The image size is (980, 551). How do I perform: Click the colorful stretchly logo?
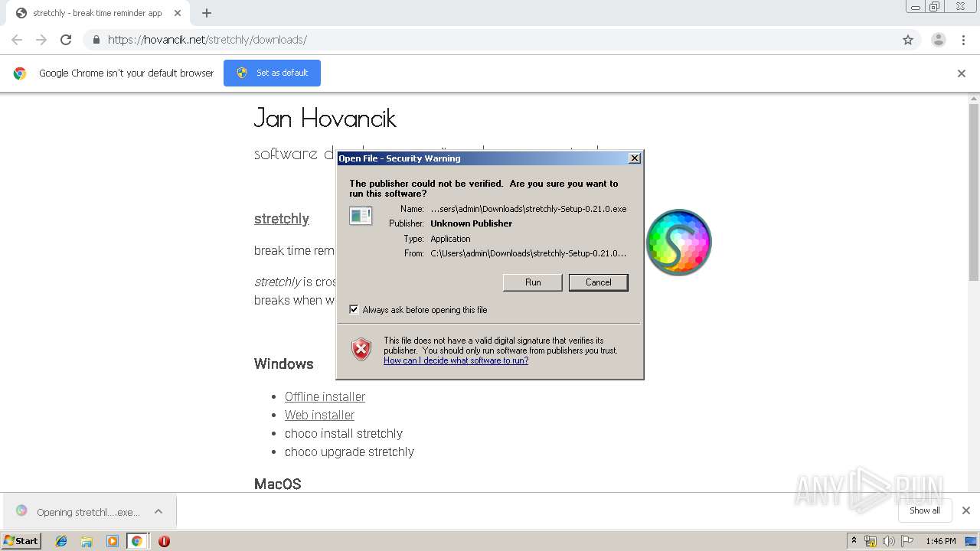679,243
